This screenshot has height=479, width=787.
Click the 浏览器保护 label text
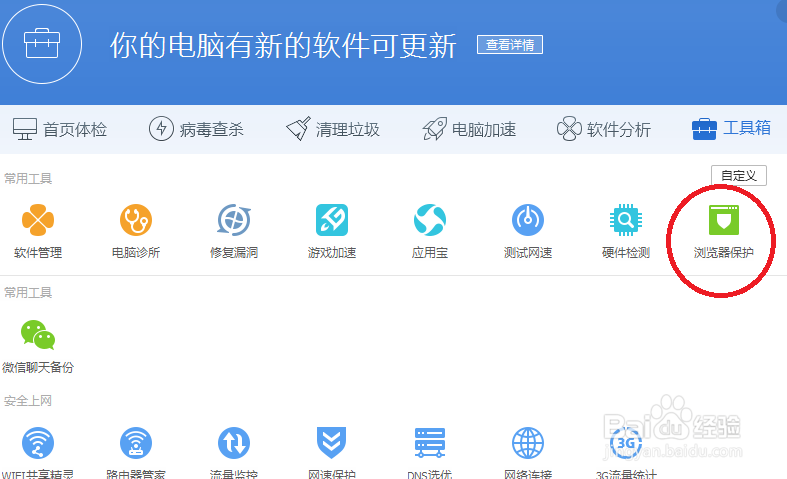pos(723,253)
